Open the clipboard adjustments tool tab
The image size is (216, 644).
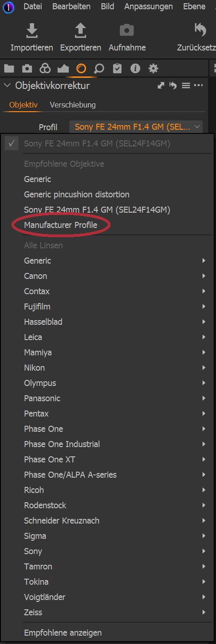click(x=117, y=69)
